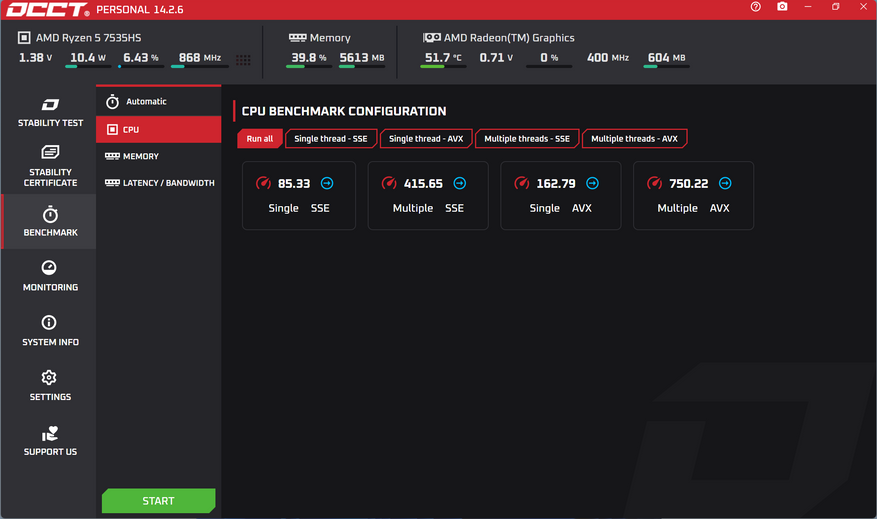Click the GPU temperature 51.7 °C reading
Viewport: 877px width, 519px height.
pos(443,58)
